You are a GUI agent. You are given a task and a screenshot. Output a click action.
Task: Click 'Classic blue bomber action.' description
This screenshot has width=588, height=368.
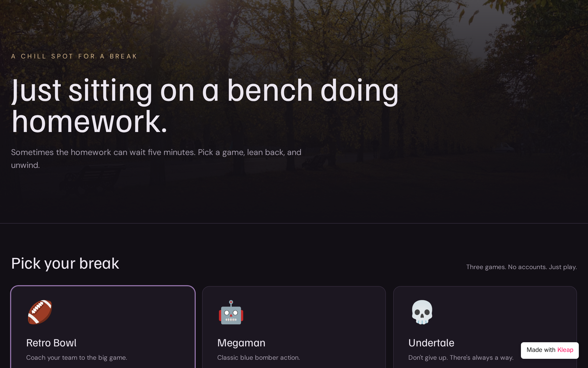[259, 357]
